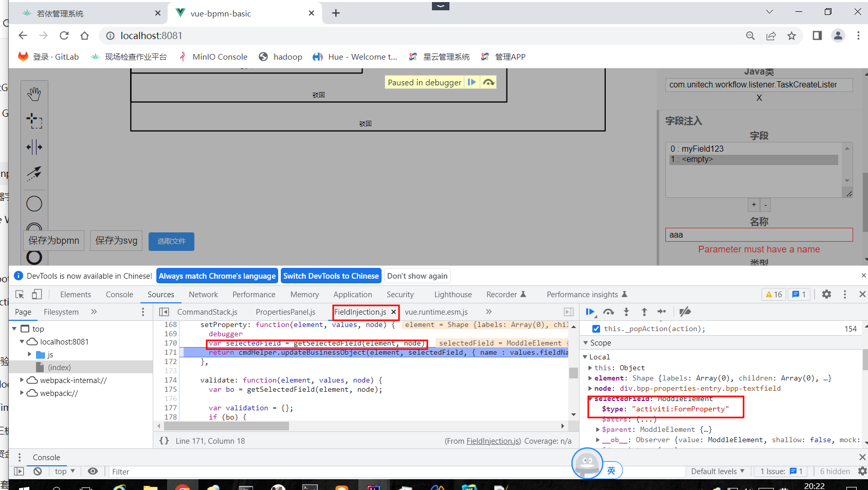Click Always match Chrome's language
Viewport: 868px width, 490px height.
[x=217, y=276]
